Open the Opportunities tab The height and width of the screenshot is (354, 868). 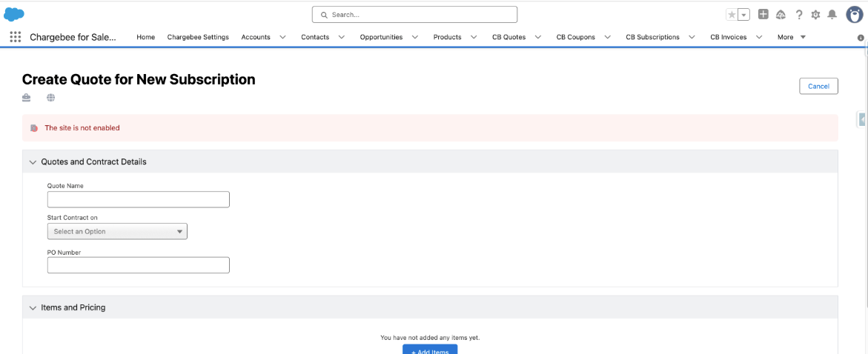pyautogui.click(x=382, y=37)
